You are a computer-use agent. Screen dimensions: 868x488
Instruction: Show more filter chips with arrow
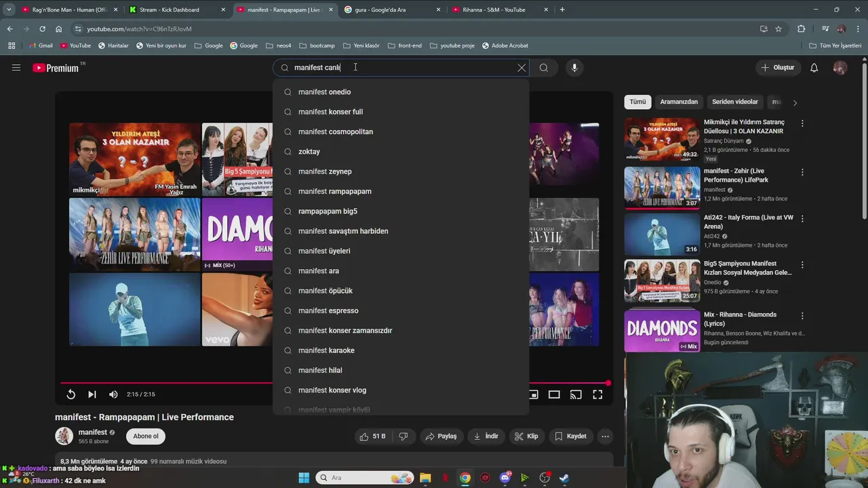795,102
